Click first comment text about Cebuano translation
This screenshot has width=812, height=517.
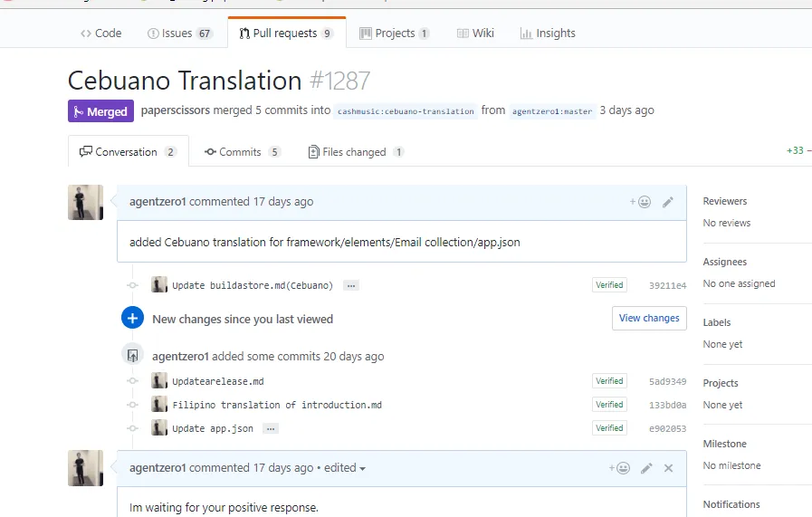(x=325, y=242)
